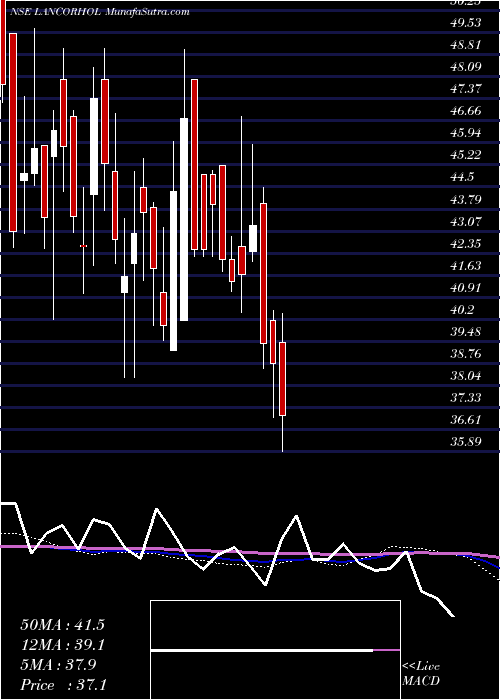Click the Price : 37.1 reading
The height and width of the screenshot is (700, 500).
62,684
